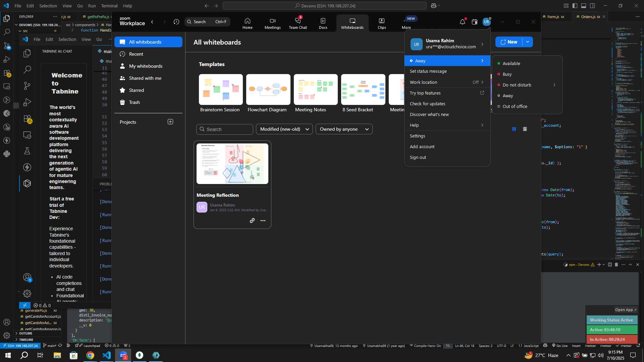Set status to Out of office
Viewport: 644px width, 362px height.
527,106
